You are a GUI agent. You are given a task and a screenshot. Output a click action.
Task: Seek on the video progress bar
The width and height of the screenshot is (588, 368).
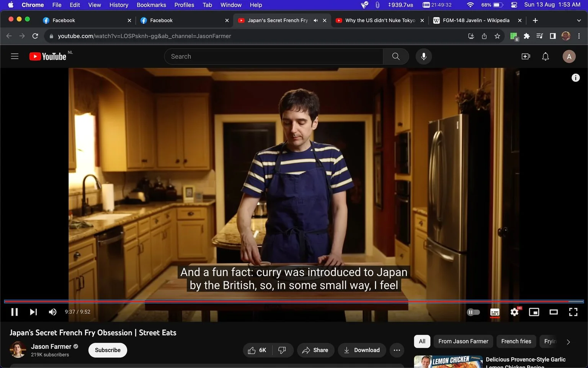tap(294, 302)
